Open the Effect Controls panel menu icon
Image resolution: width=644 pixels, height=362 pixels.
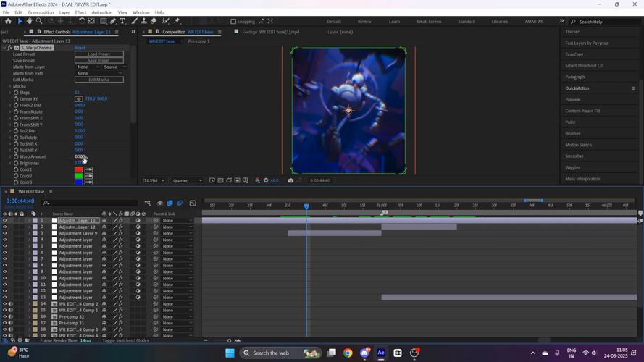117,32
